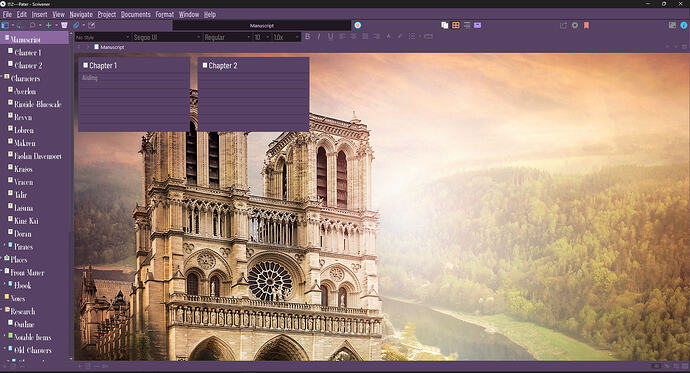
Task: Select Pirates in binder
Action: coord(23,247)
